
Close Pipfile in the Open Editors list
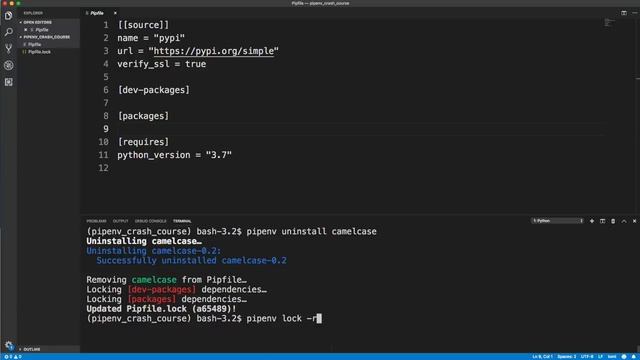[x=26, y=30]
